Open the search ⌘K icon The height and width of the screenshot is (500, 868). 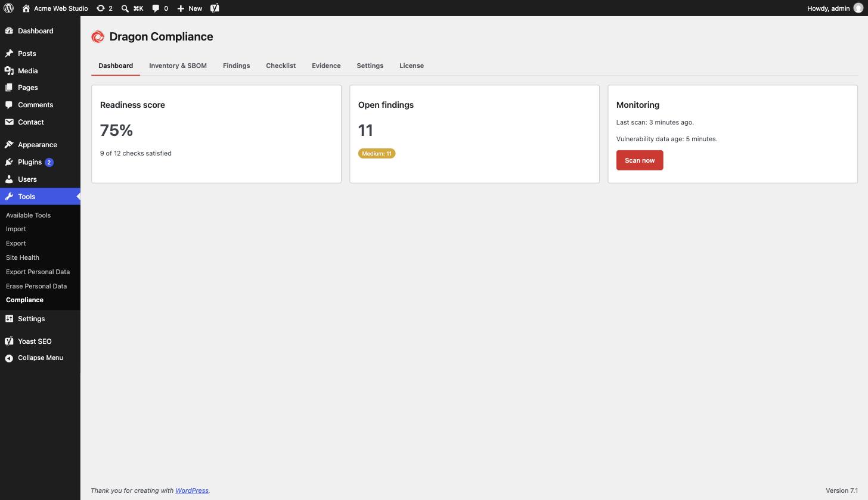point(125,8)
